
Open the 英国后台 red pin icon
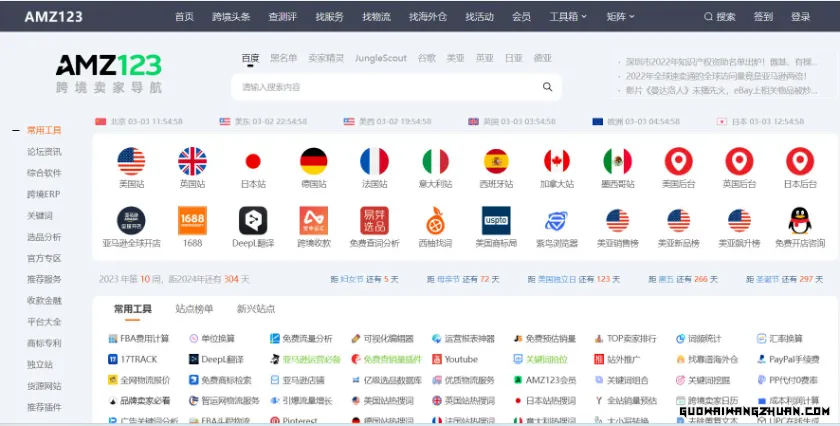click(739, 161)
